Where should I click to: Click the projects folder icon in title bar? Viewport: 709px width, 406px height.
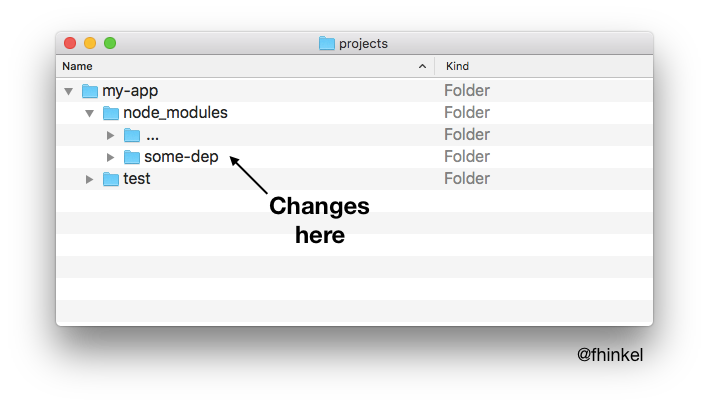click(326, 43)
